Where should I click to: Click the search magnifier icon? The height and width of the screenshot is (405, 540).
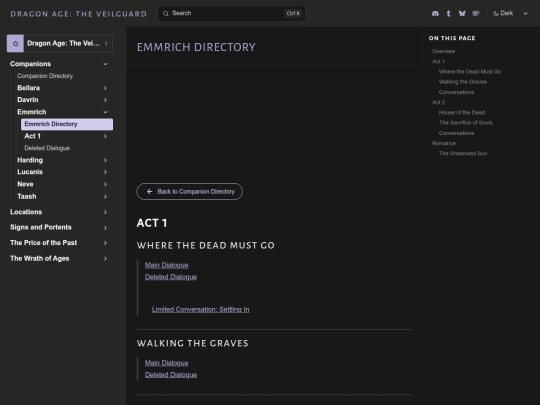tap(166, 13)
